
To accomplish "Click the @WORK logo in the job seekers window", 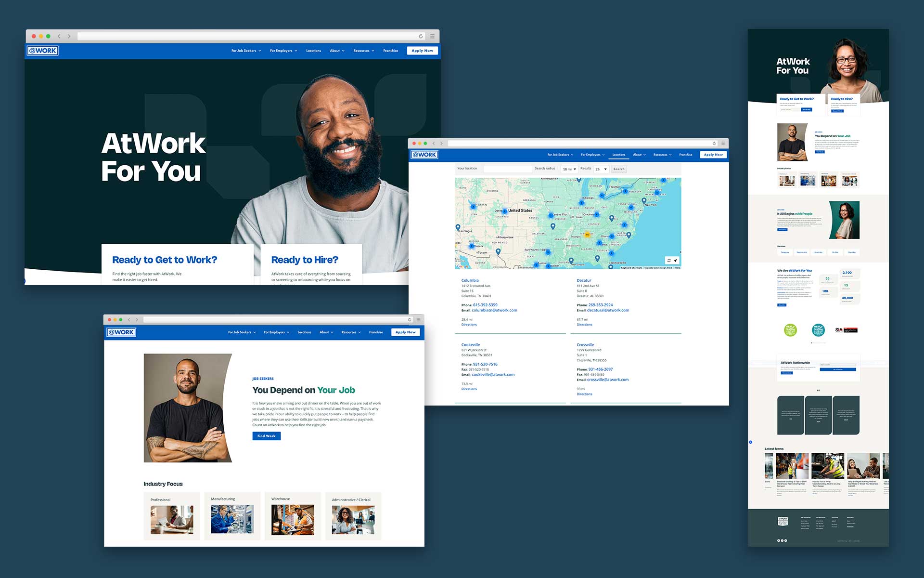I will pos(121,332).
